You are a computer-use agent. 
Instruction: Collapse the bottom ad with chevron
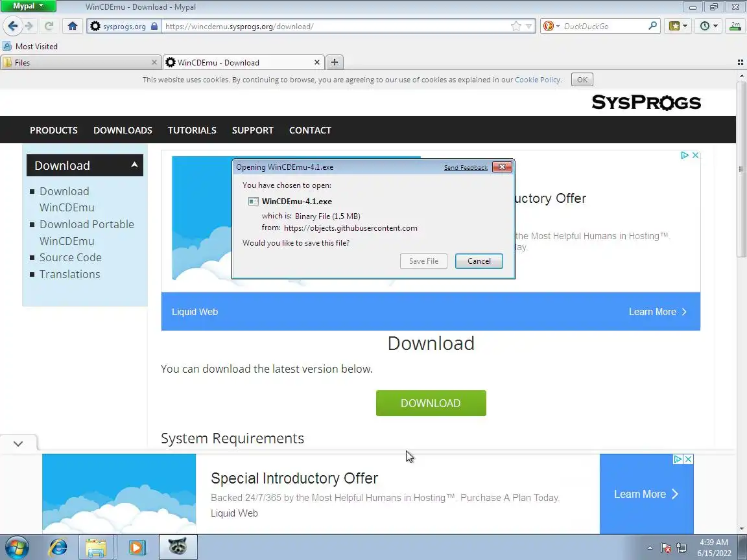[18, 443]
